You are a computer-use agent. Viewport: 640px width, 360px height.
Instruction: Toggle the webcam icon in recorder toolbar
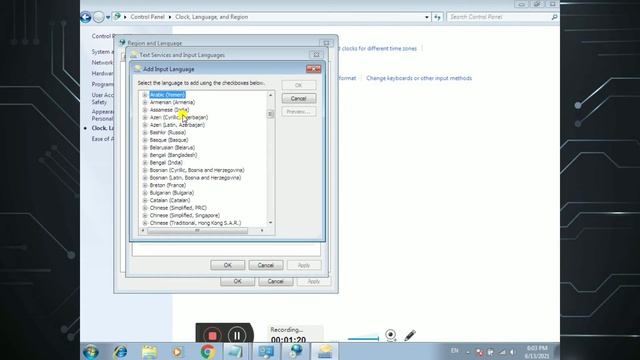[391, 335]
